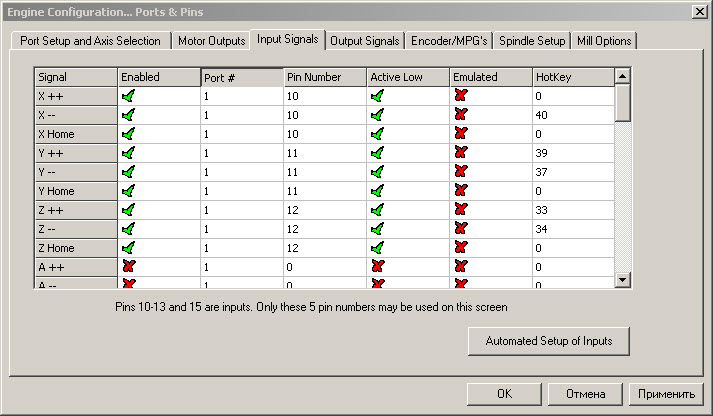Click the red X Enabled icon for A ++

129,266
